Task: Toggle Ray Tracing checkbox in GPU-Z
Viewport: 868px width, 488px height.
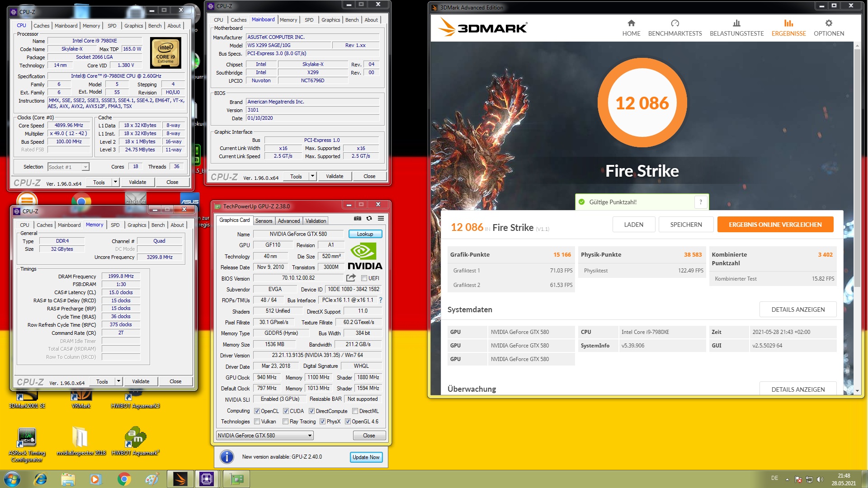Action: 285,422
